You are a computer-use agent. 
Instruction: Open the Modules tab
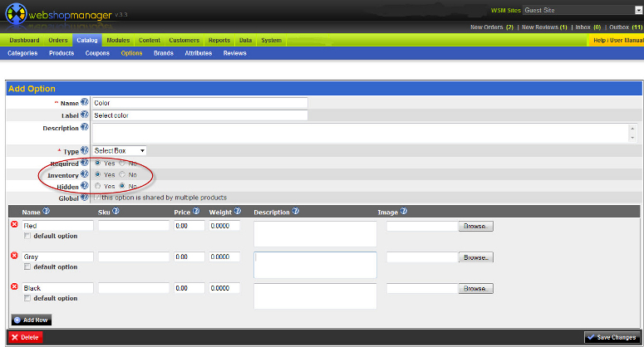click(x=118, y=40)
